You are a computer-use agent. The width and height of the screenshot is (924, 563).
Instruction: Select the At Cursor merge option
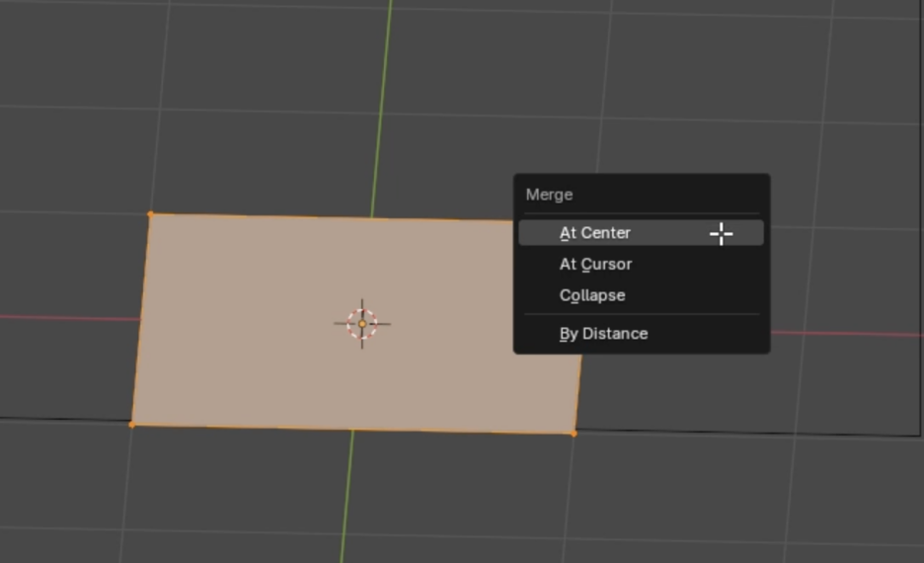(641, 264)
